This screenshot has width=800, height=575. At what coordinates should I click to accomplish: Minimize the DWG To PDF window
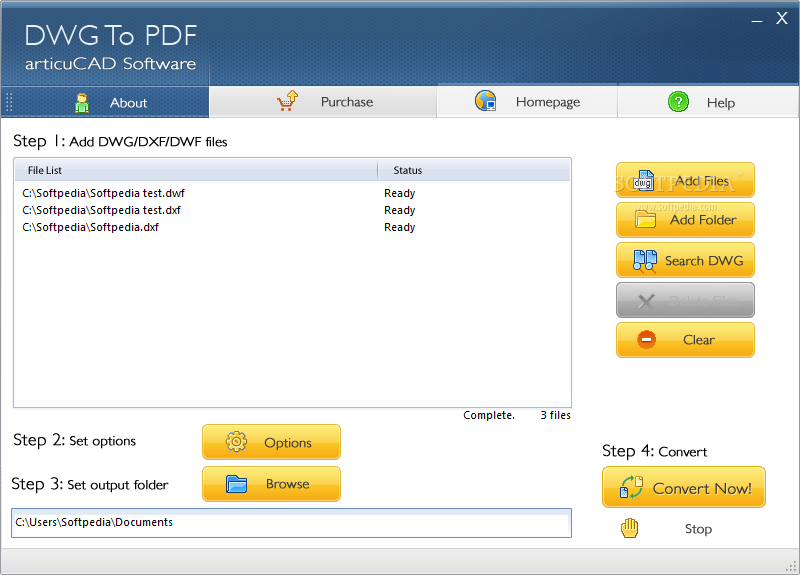[x=757, y=20]
